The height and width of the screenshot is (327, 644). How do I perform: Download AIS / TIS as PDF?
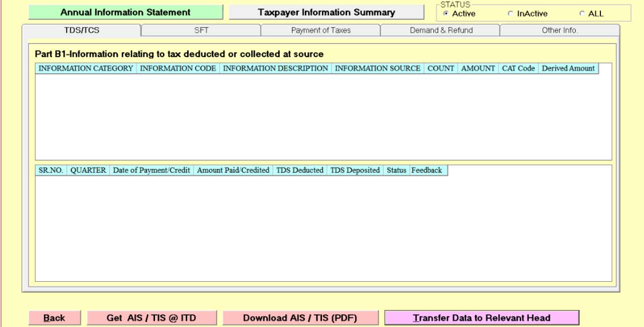click(300, 318)
